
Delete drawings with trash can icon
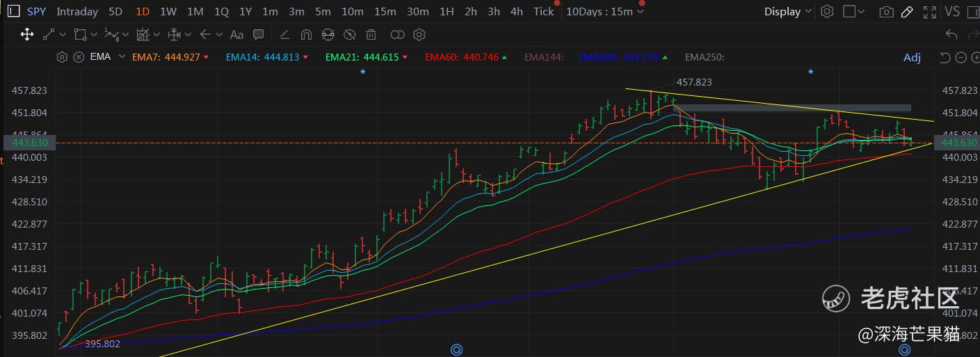[x=371, y=34]
